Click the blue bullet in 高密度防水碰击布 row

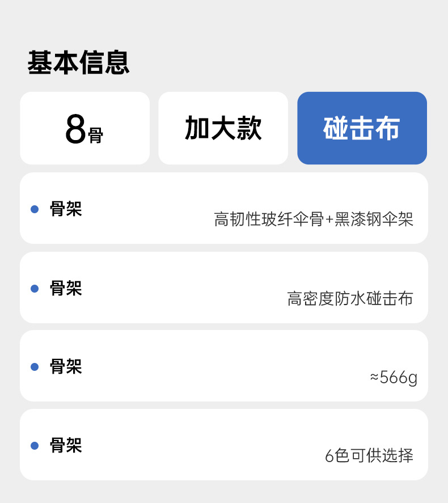(35, 289)
